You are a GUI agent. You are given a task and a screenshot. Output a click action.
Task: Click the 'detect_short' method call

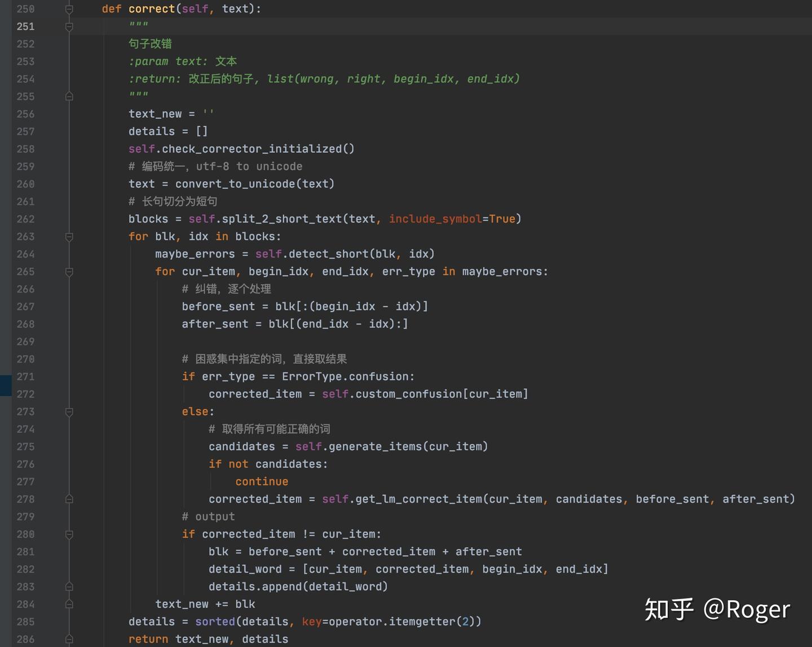[328, 254]
